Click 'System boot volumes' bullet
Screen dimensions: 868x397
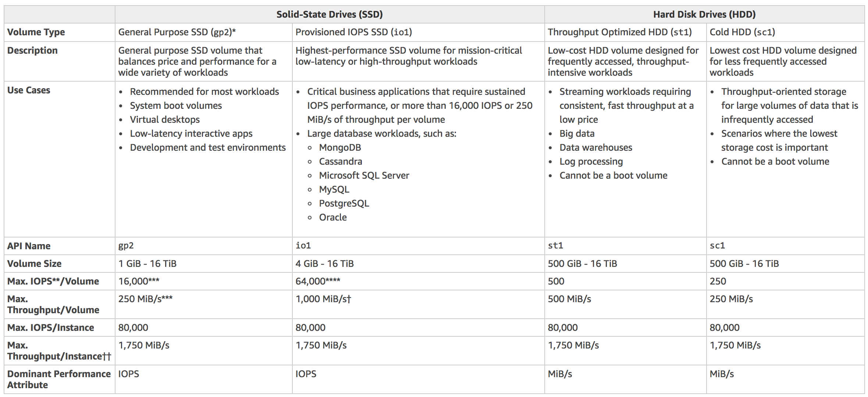pyautogui.click(x=176, y=105)
